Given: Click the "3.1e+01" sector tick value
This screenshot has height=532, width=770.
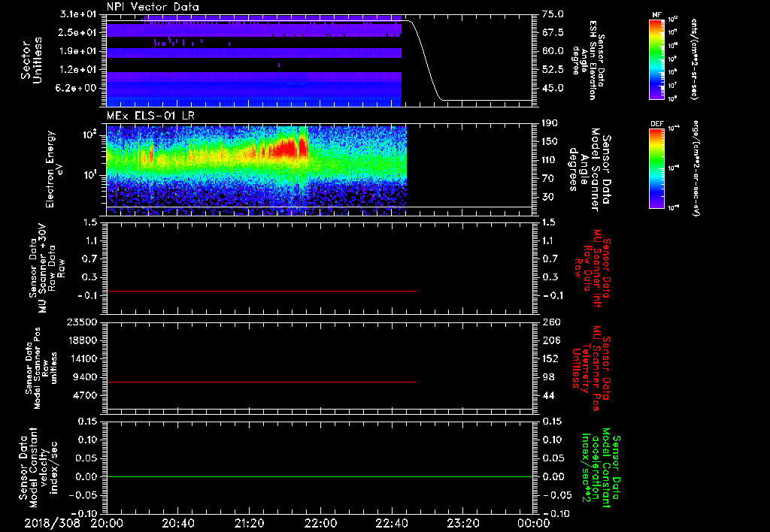Looking at the screenshot, I should tap(77, 14).
